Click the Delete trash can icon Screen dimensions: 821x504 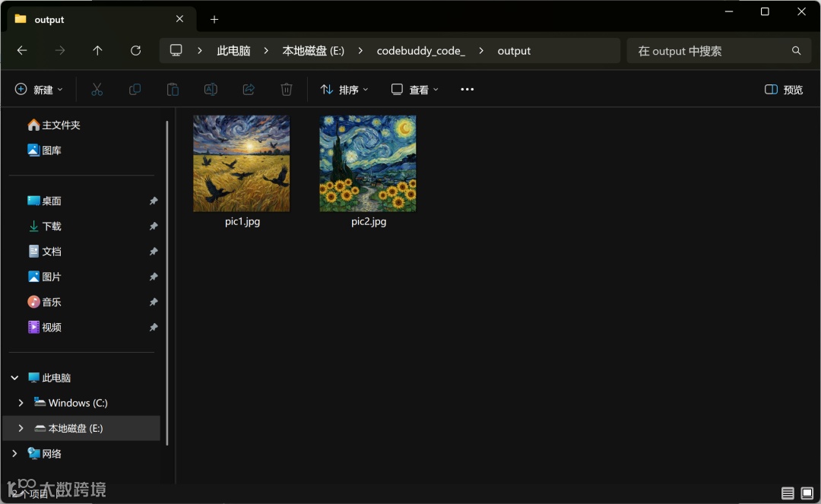[287, 90]
